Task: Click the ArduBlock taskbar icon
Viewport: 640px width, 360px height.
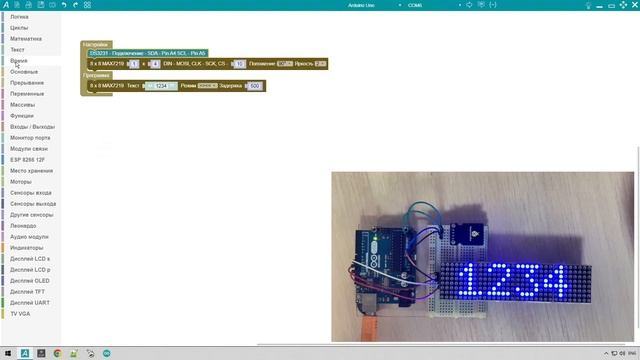Action: pos(25,353)
